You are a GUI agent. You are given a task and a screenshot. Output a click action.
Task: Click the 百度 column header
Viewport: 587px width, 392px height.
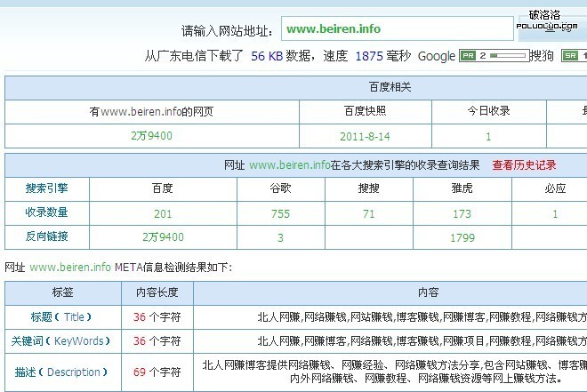[x=163, y=188]
